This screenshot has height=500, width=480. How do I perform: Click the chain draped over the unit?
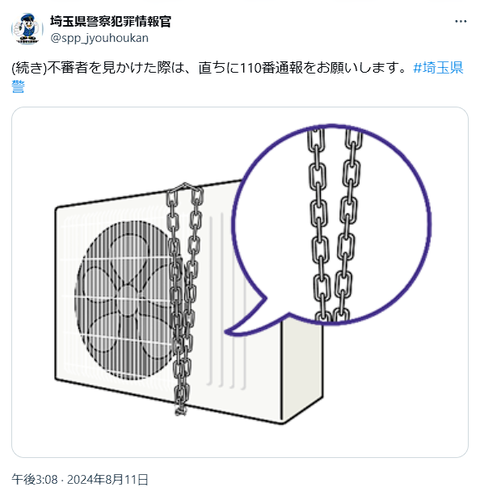[183, 293]
